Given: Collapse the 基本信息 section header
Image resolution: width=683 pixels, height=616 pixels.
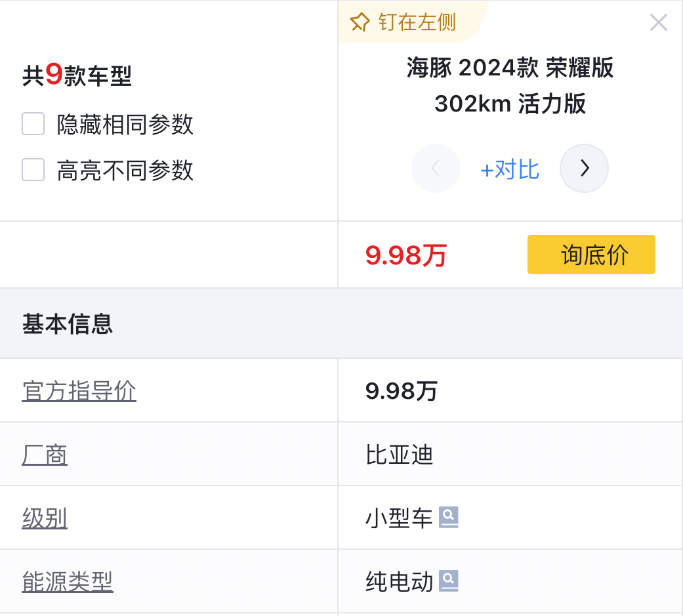Looking at the screenshot, I should [x=68, y=324].
